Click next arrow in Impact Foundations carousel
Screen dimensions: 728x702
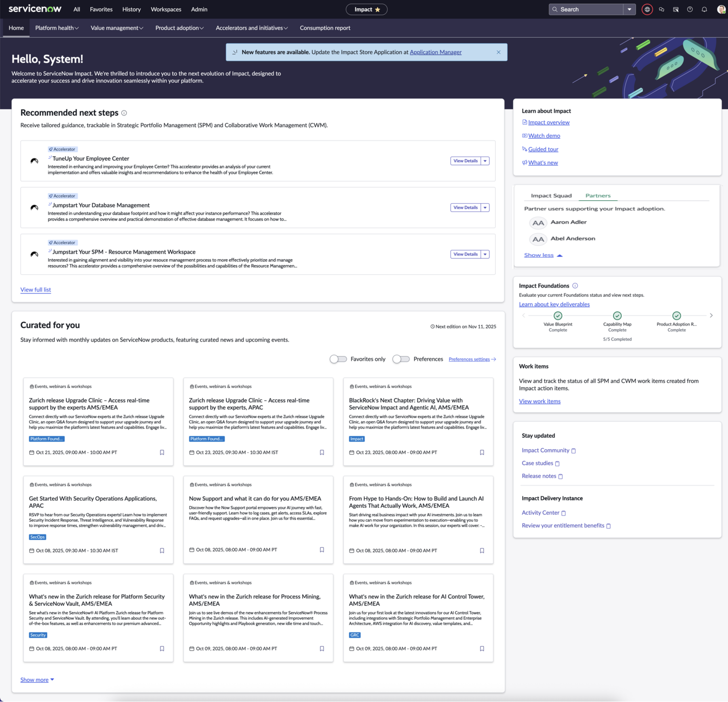(x=711, y=315)
